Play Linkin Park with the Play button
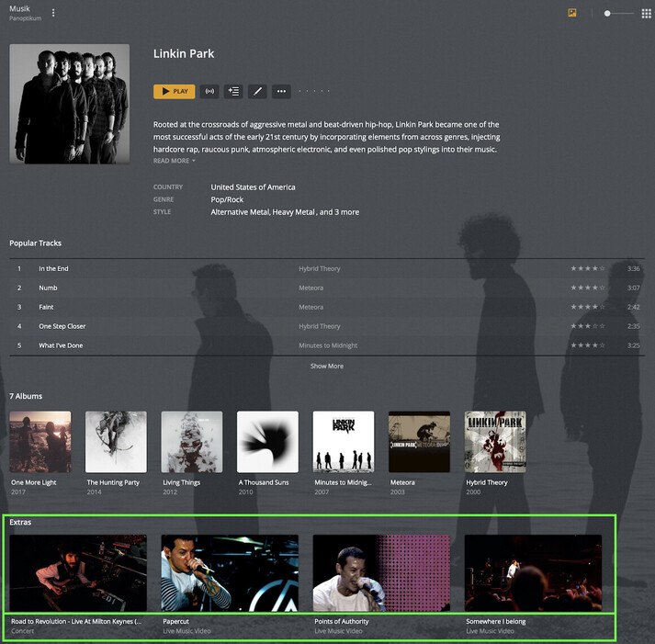Image resolution: width=655 pixels, height=644 pixels. click(175, 92)
